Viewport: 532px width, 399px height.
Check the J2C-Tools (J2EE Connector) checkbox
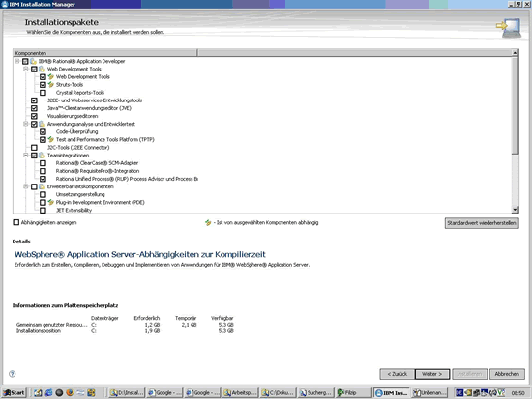(34, 148)
